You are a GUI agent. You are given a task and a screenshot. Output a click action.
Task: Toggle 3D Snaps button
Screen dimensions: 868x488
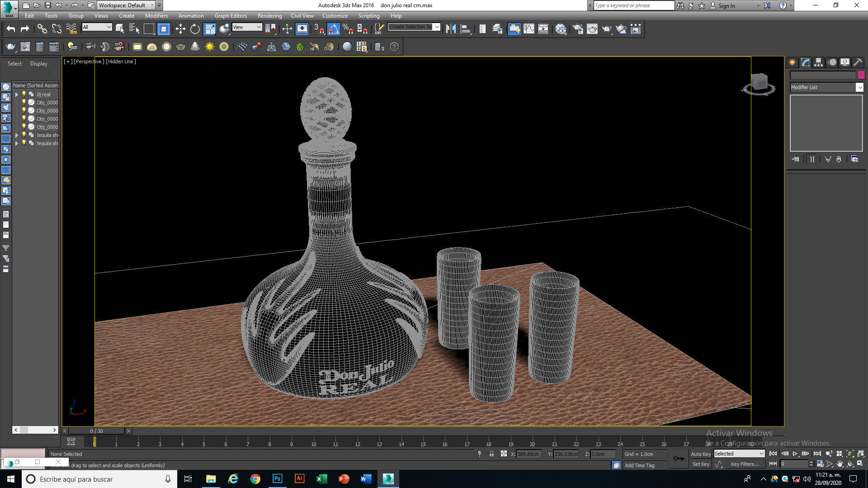[x=319, y=29]
